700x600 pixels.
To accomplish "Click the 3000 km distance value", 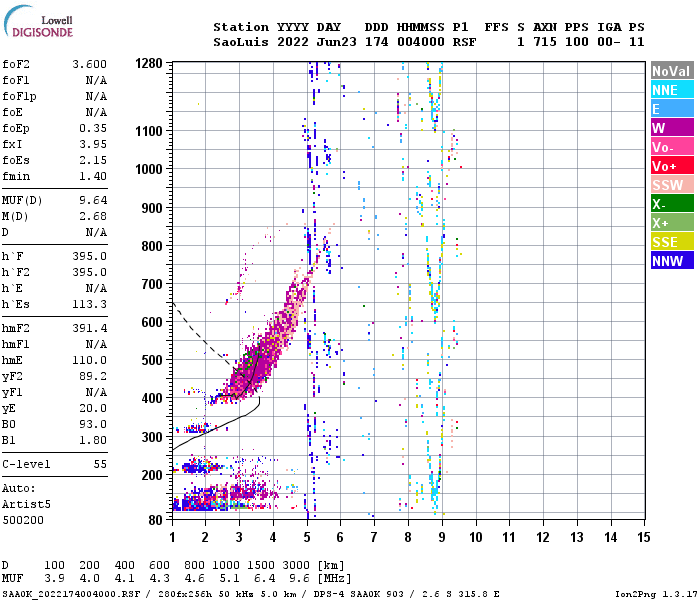I will [296, 565].
